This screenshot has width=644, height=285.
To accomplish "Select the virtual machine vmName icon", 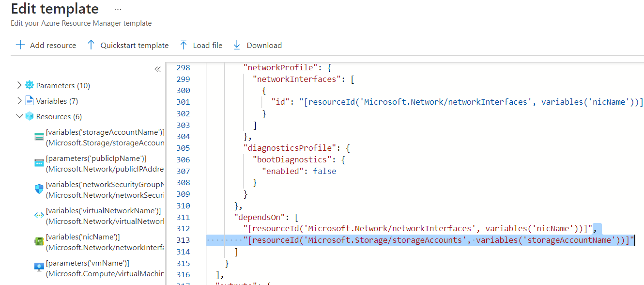I will (39, 268).
